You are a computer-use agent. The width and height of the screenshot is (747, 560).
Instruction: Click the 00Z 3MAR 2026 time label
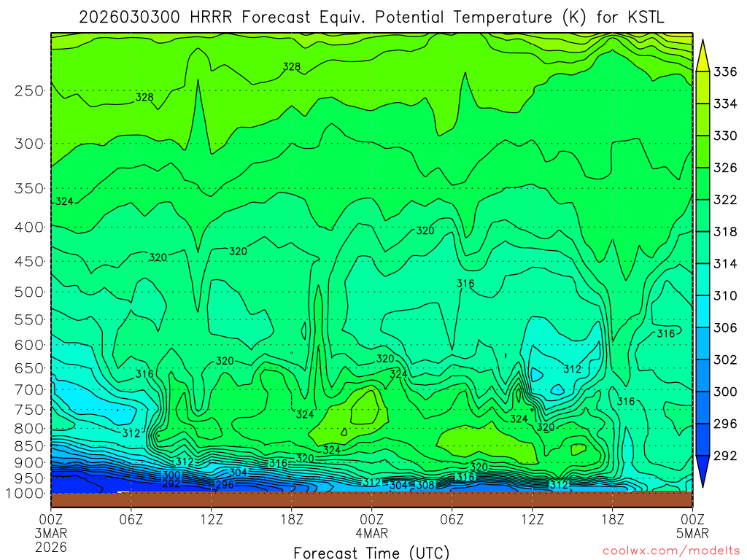[51, 532]
